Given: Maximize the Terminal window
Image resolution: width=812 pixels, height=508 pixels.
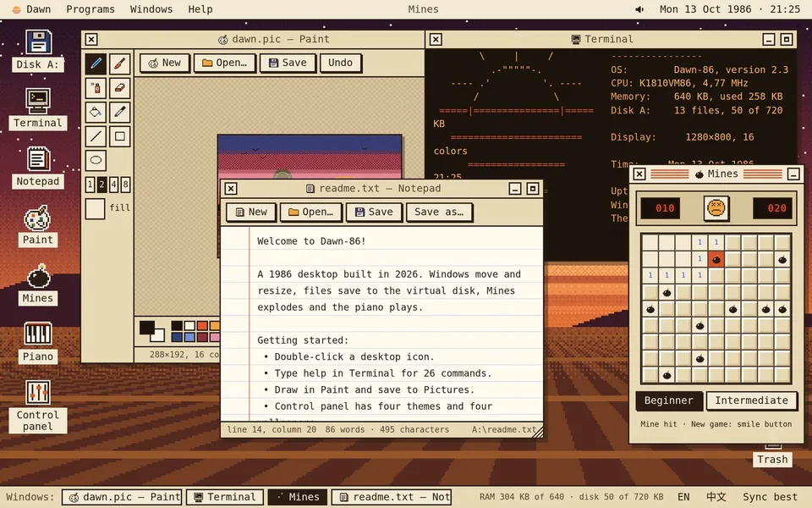Looking at the screenshot, I should tap(786, 39).
